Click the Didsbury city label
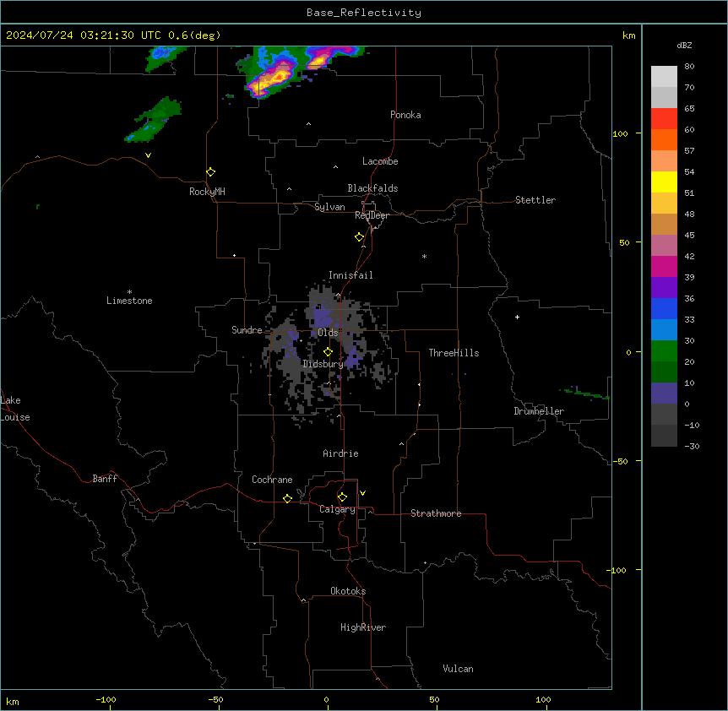 coord(323,364)
